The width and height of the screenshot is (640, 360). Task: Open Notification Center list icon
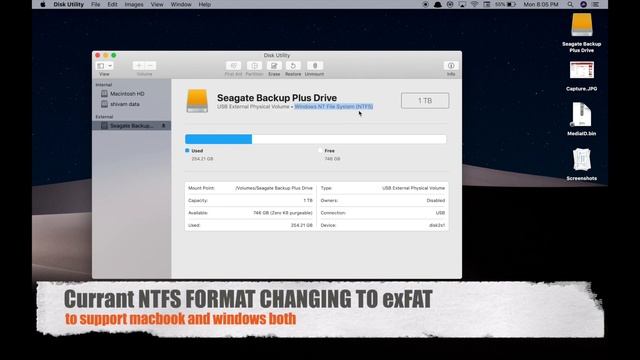[x=596, y=4]
